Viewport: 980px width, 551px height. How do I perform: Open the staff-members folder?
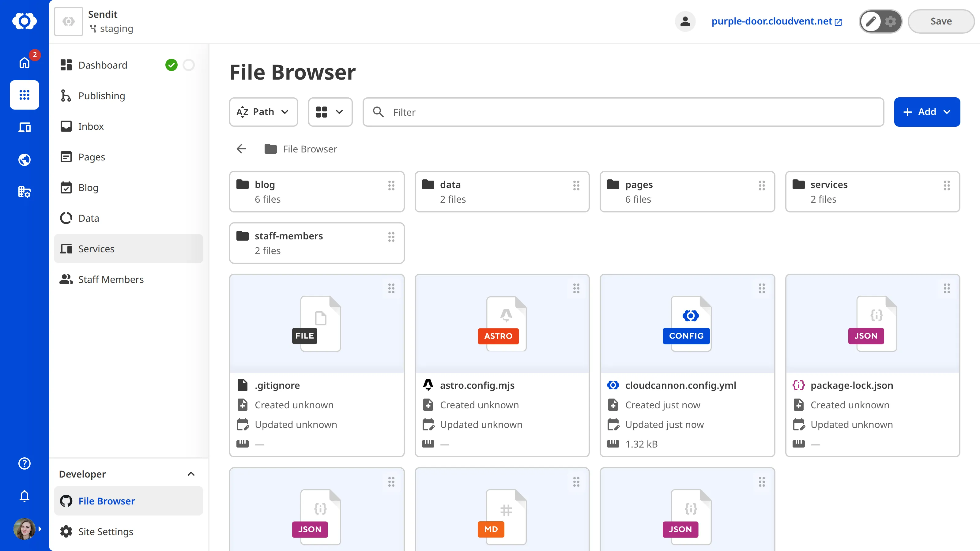coord(317,243)
